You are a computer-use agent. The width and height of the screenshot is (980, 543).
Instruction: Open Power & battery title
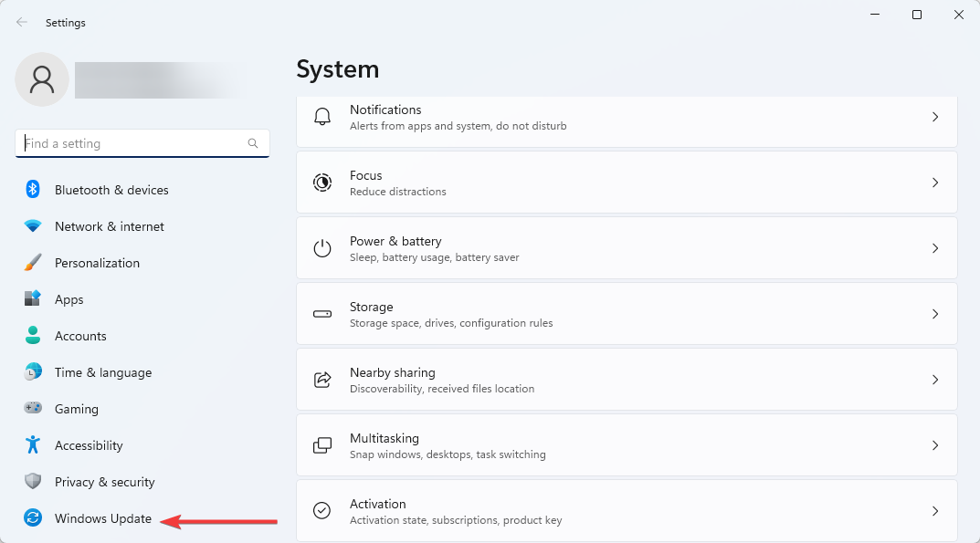point(395,241)
